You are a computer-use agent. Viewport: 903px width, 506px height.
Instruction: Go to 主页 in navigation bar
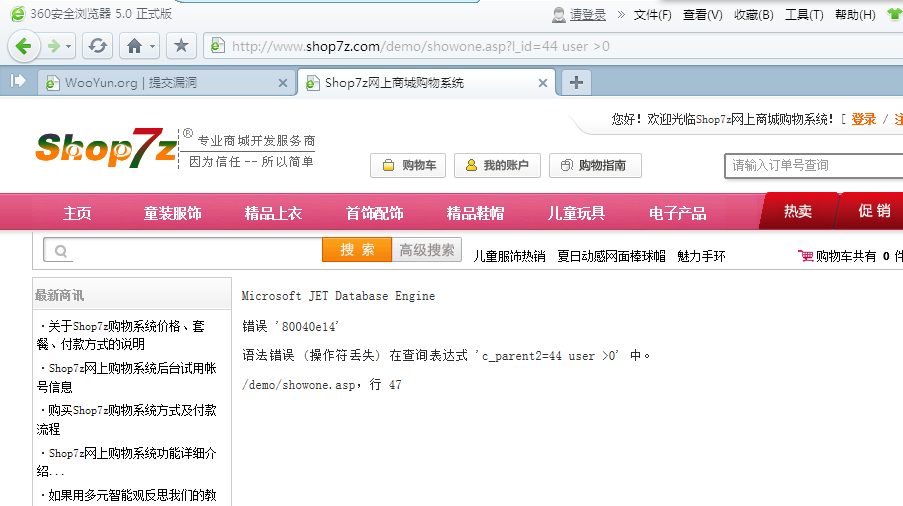pyautogui.click(x=77, y=213)
